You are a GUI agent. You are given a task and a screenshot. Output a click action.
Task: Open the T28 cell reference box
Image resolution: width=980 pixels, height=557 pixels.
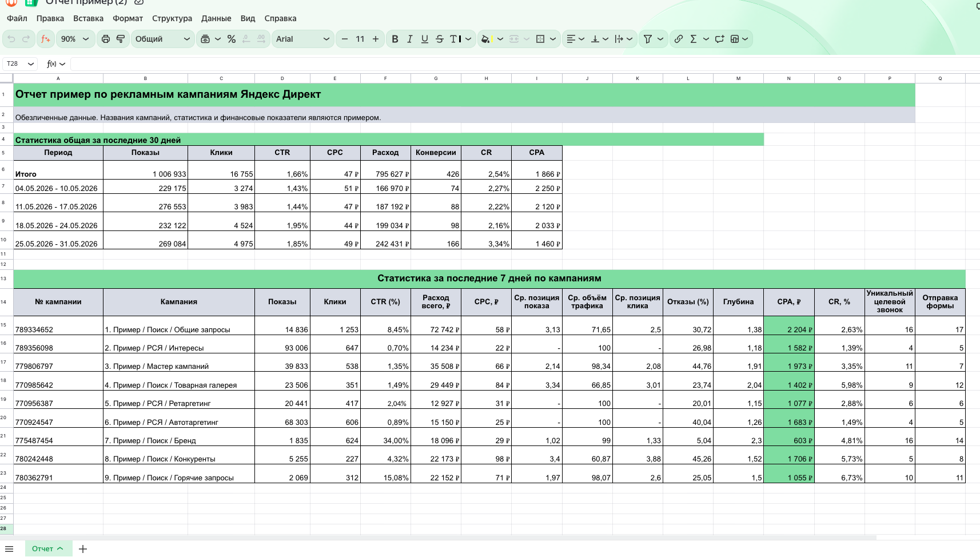click(20, 63)
